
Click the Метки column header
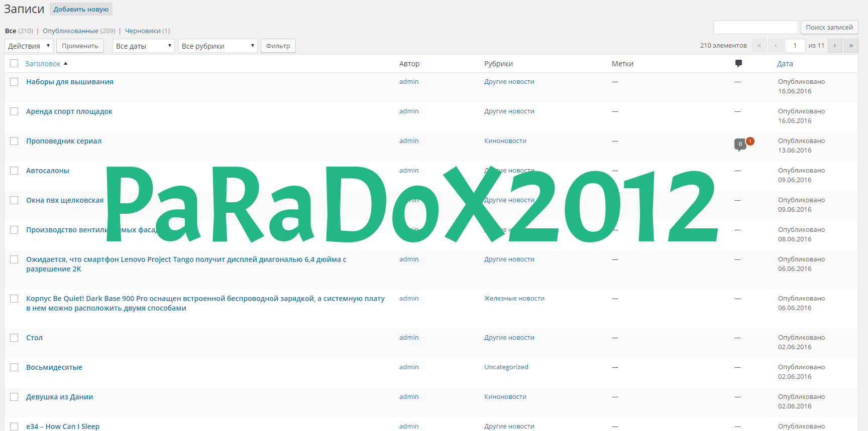click(x=622, y=64)
